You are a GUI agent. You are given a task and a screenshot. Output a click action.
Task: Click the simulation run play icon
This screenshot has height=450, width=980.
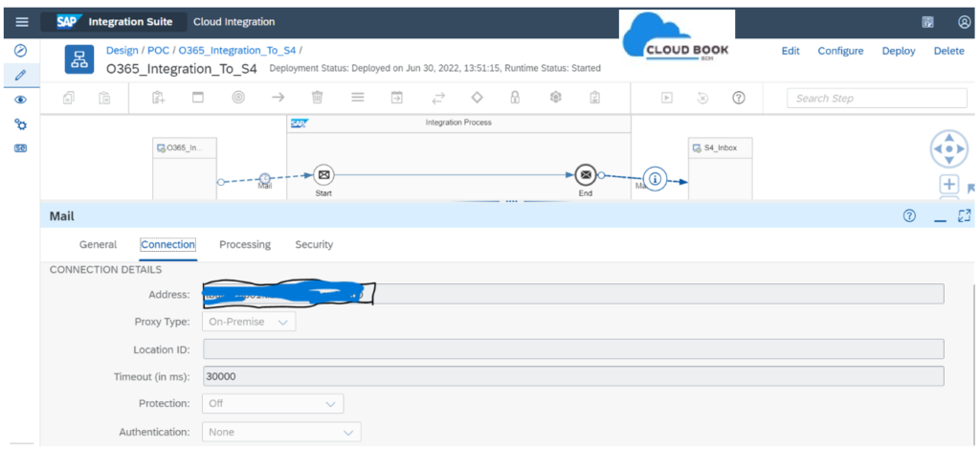coord(667,98)
